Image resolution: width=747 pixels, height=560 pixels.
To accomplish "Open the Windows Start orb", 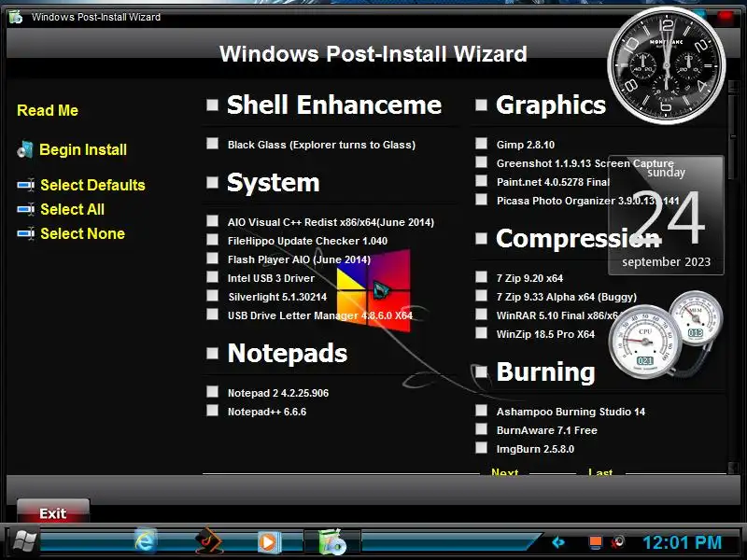I will [x=24, y=542].
